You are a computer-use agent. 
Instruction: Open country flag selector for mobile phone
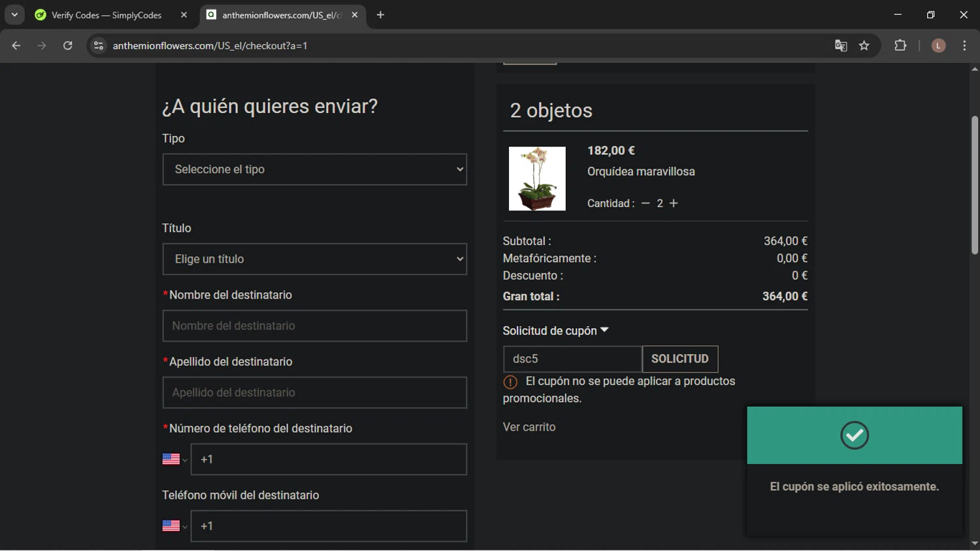[174, 526]
